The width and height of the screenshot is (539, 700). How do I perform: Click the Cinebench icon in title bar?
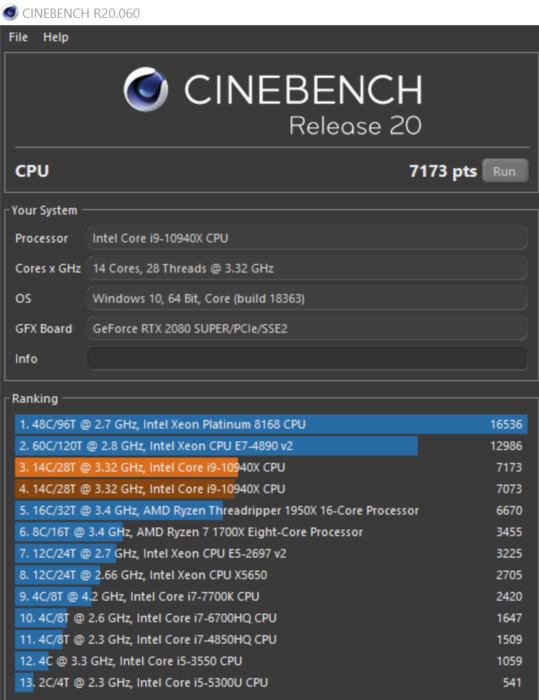[10, 12]
